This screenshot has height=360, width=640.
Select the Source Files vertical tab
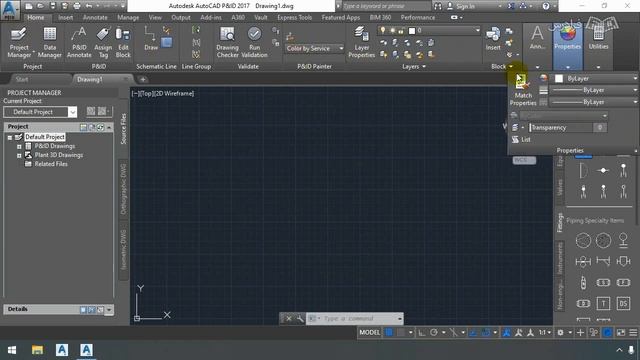point(123,129)
